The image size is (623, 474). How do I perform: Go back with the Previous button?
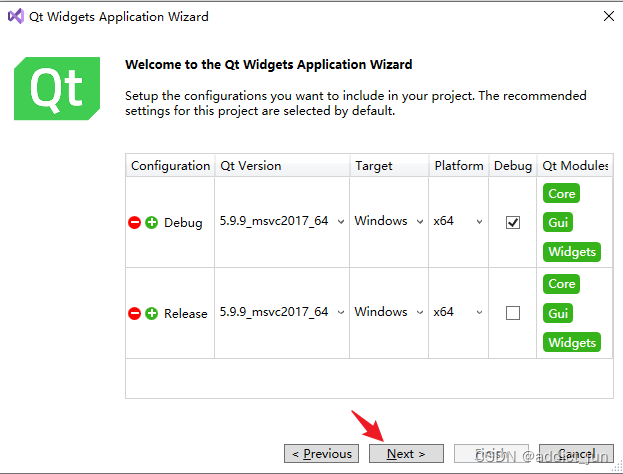pos(321,453)
